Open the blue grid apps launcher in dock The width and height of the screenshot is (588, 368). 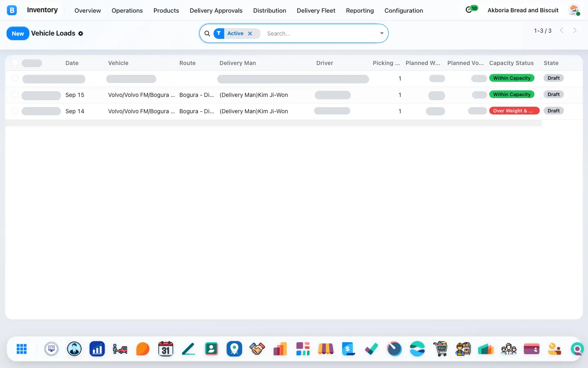point(22,349)
